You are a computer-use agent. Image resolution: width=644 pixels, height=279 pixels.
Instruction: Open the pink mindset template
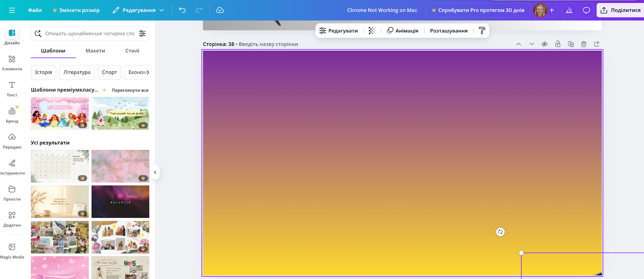pyautogui.click(x=60, y=268)
